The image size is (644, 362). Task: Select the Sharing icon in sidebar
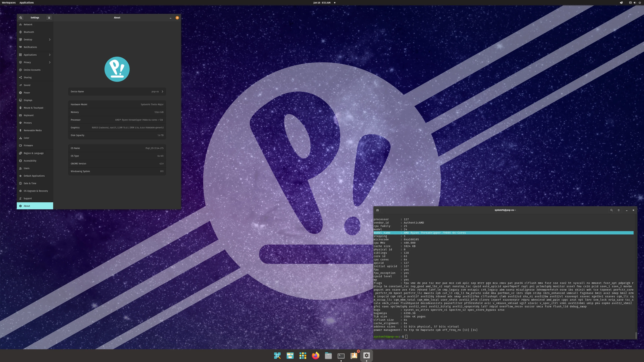tap(20, 77)
